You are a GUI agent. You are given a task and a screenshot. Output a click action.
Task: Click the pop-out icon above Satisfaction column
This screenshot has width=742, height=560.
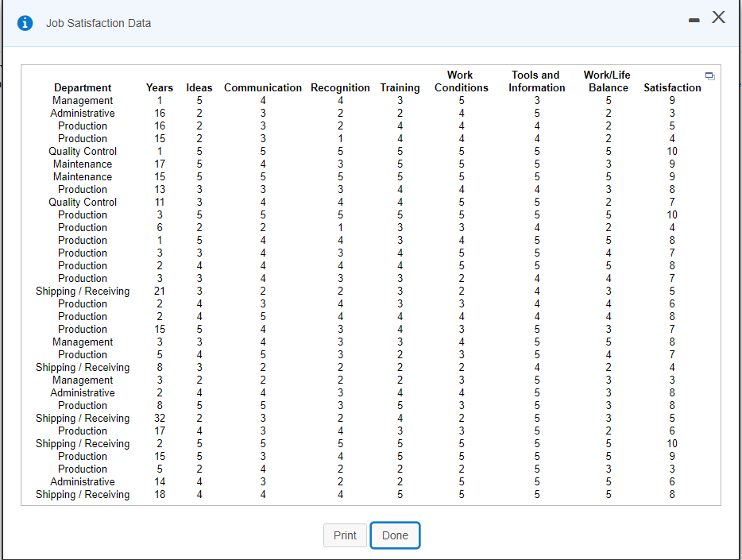(709, 74)
